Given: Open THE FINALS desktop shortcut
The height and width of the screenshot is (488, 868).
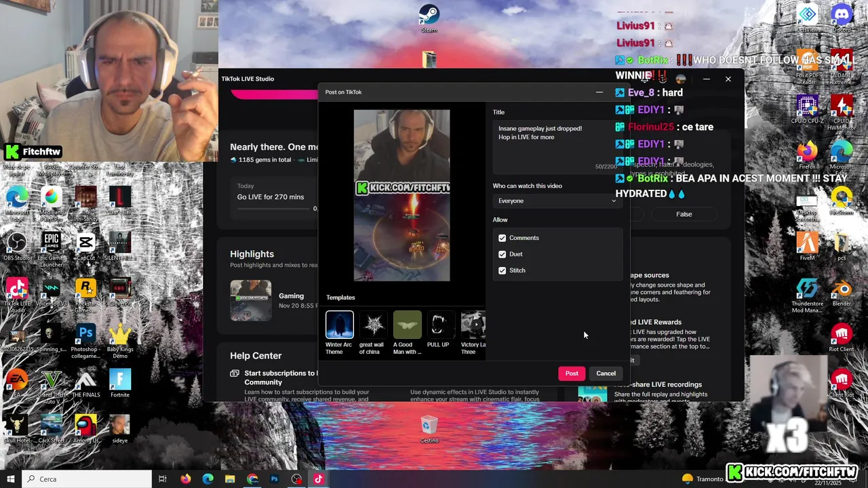Looking at the screenshot, I should [x=85, y=384].
